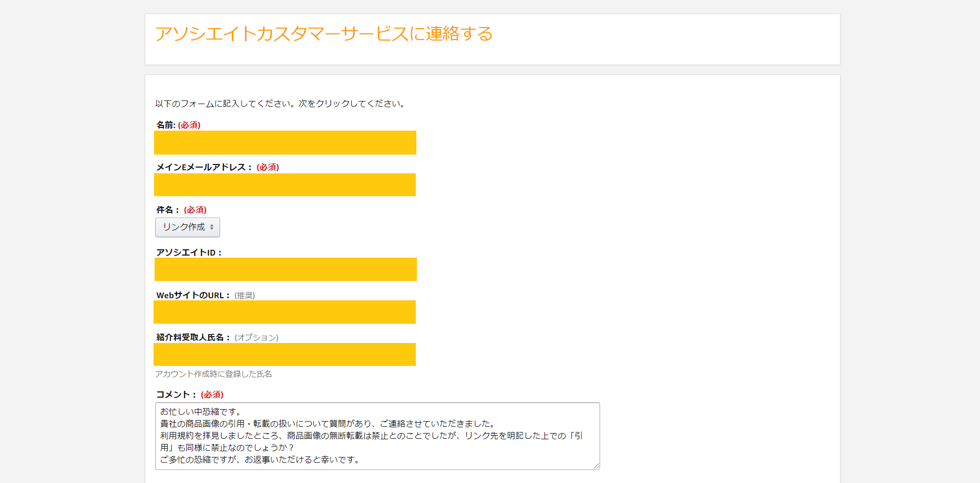Click the コメント textarea resize handle

pos(596,466)
